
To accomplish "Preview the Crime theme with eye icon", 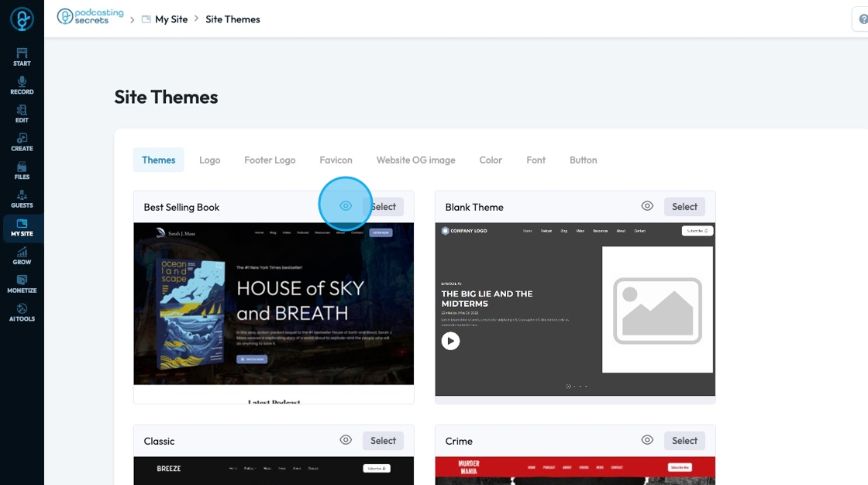I will click(x=647, y=440).
